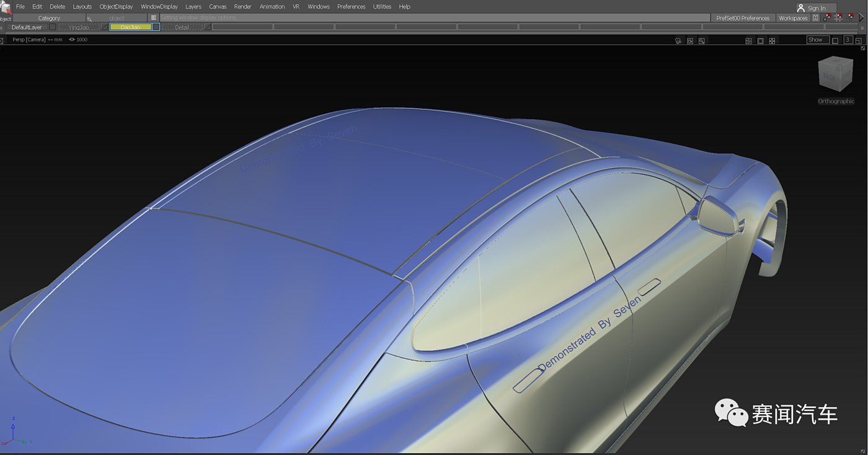
Task: Click the ViewCube navigation cube
Action: coord(835,74)
